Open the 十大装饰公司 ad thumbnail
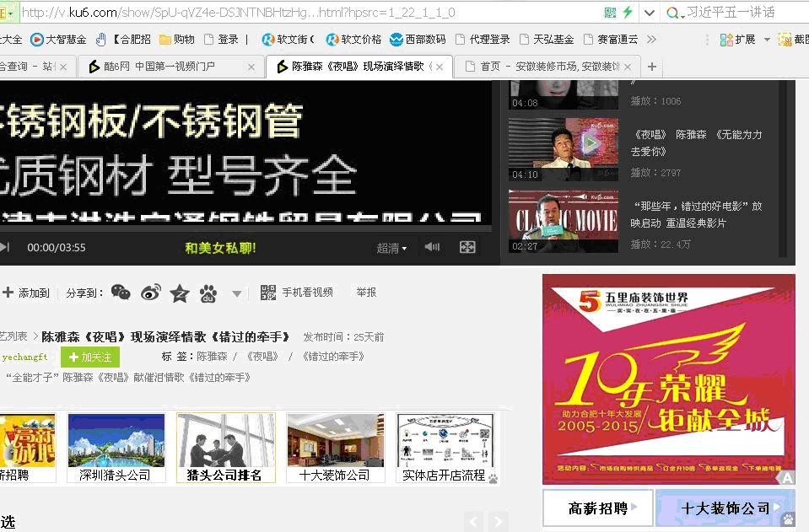This screenshot has width=809, height=532. coord(336,448)
